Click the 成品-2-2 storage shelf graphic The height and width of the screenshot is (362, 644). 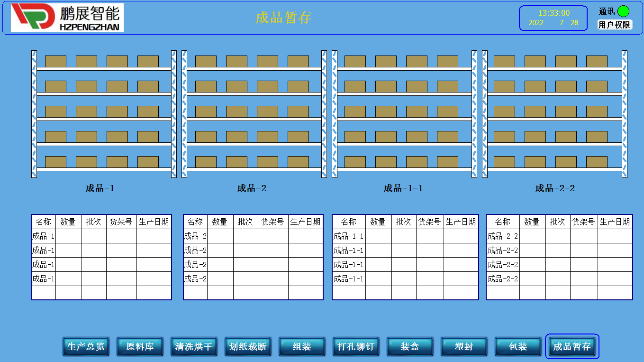point(554,114)
